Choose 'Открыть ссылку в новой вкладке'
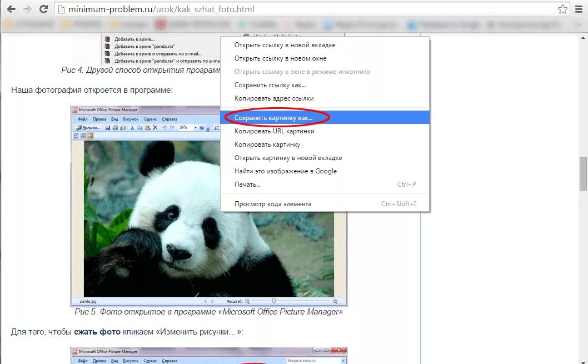588x364 pixels. (x=325, y=45)
